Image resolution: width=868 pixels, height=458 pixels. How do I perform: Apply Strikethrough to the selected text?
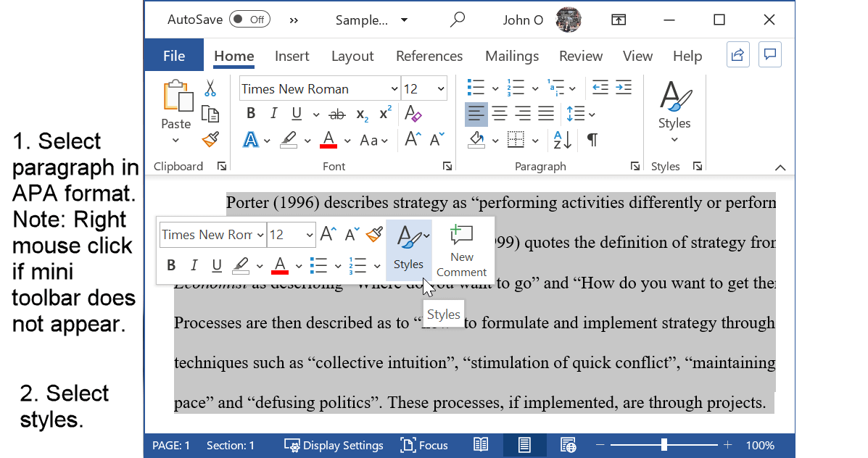coord(338,114)
